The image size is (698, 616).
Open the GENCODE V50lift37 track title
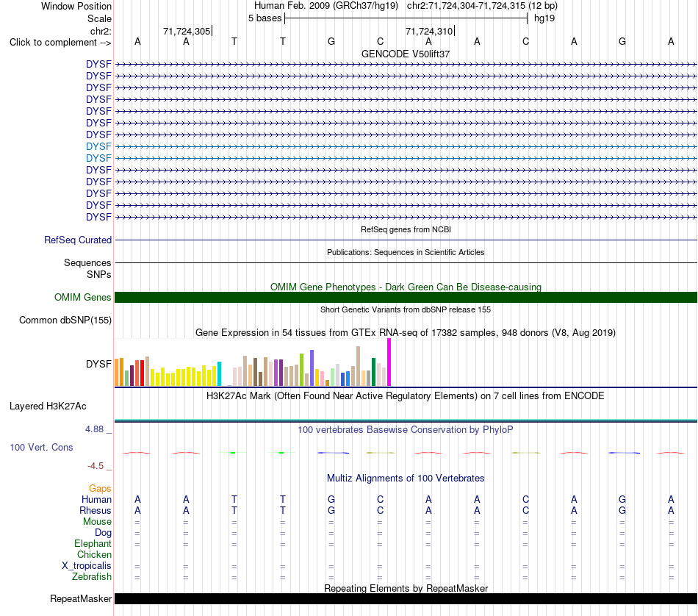point(406,54)
